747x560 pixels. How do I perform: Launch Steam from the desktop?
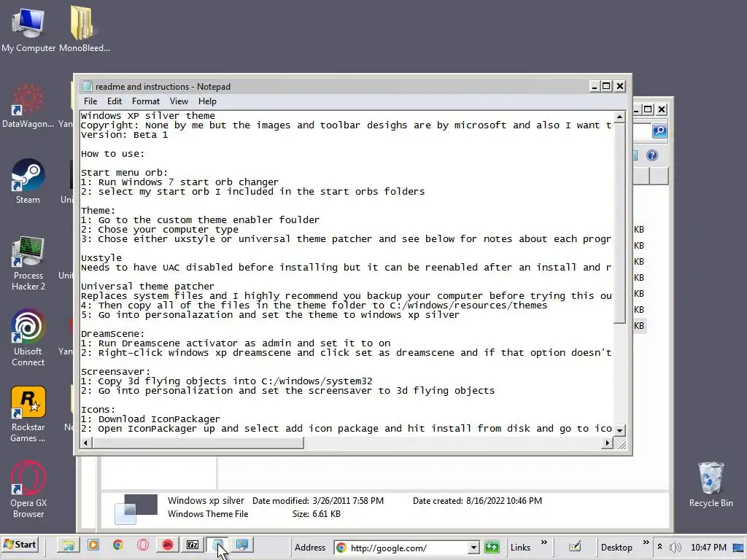(x=28, y=182)
